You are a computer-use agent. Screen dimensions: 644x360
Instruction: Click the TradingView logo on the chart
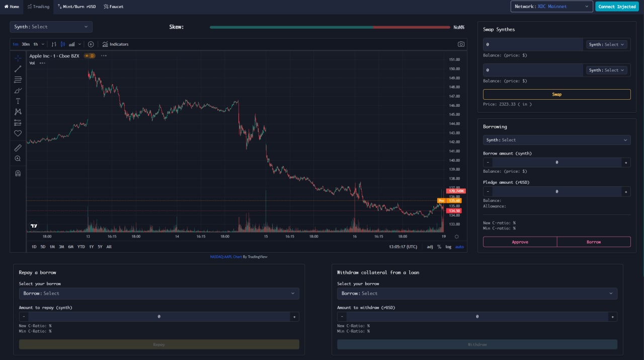point(34,226)
